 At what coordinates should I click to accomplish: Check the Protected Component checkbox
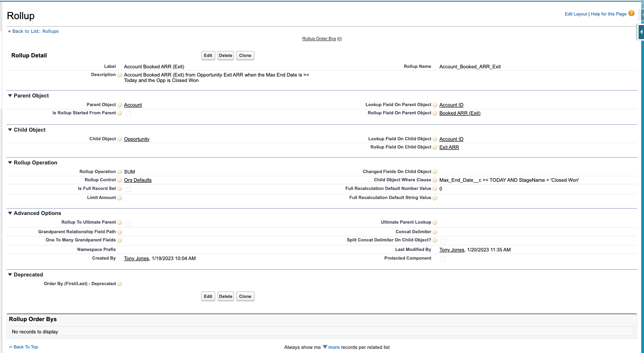(443, 258)
